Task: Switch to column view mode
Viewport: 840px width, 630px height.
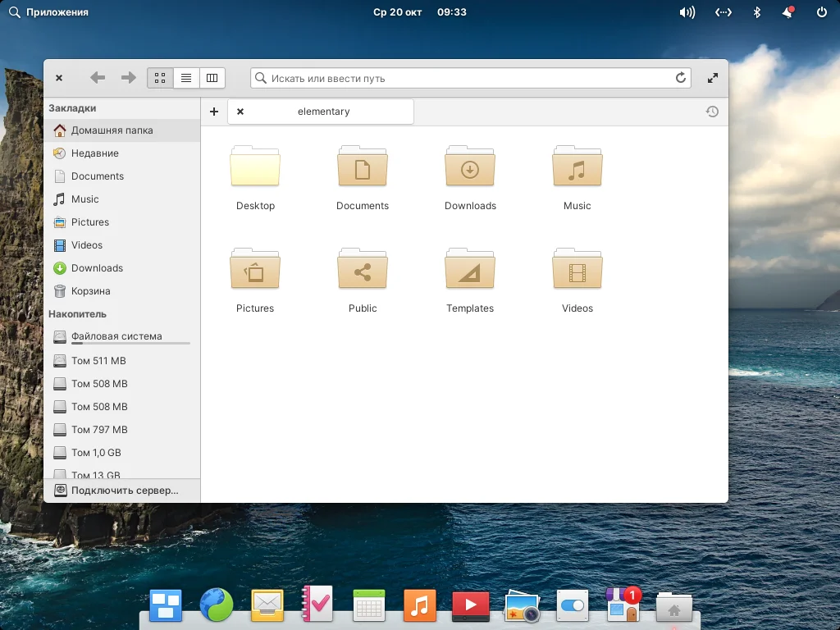Action: (x=212, y=78)
